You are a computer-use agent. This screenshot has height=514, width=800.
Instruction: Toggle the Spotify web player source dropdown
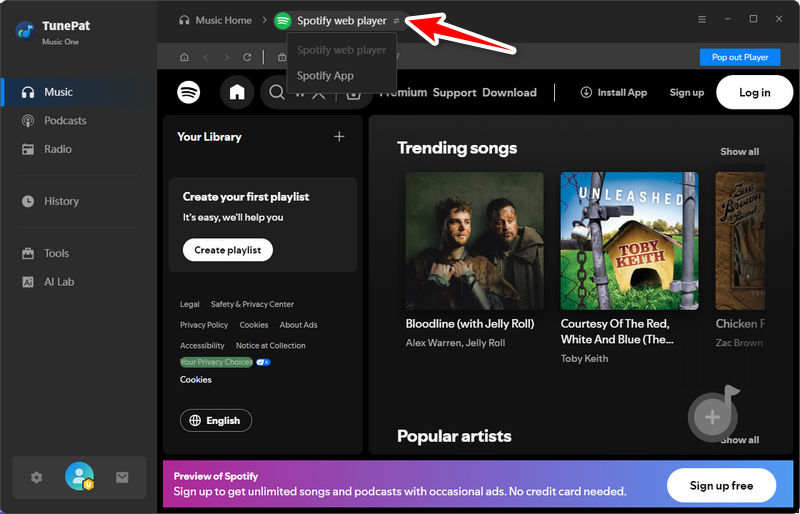click(396, 21)
